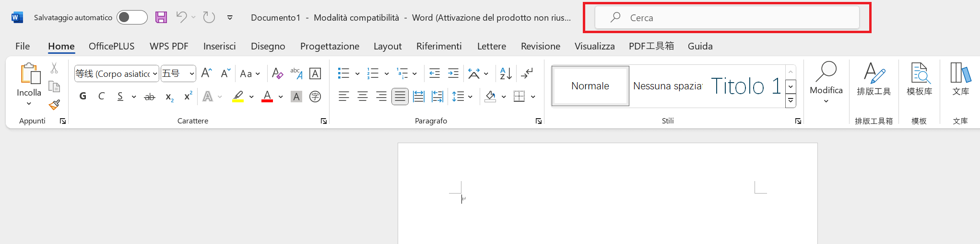Image resolution: width=980 pixels, height=244 pixels.
Task: Show paragraph marks icon
Action: pyautogui.click(x=527, y=73)
